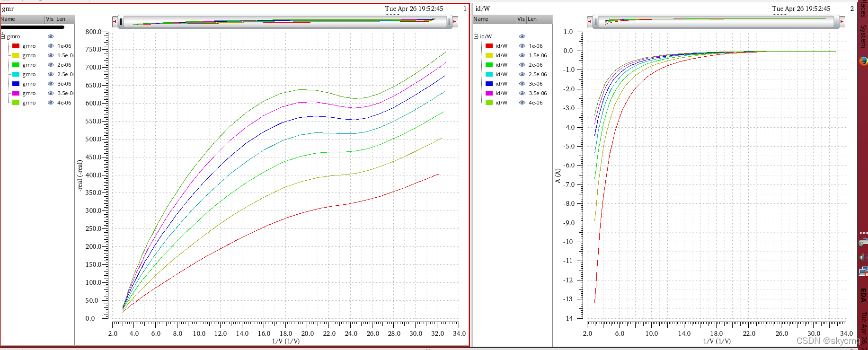Select the gmro 4e-06 legend row name
Viewport: 868px width, 350px height.
(29, 103)
